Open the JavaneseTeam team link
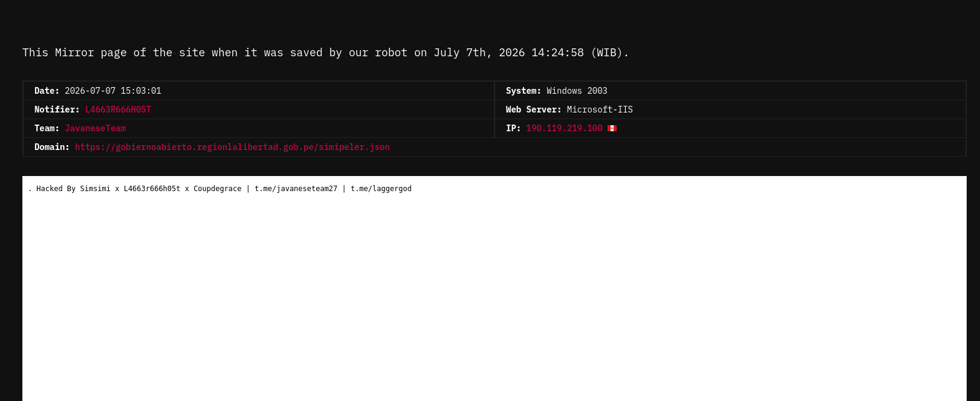980x401 pixels. click(96, 128)
